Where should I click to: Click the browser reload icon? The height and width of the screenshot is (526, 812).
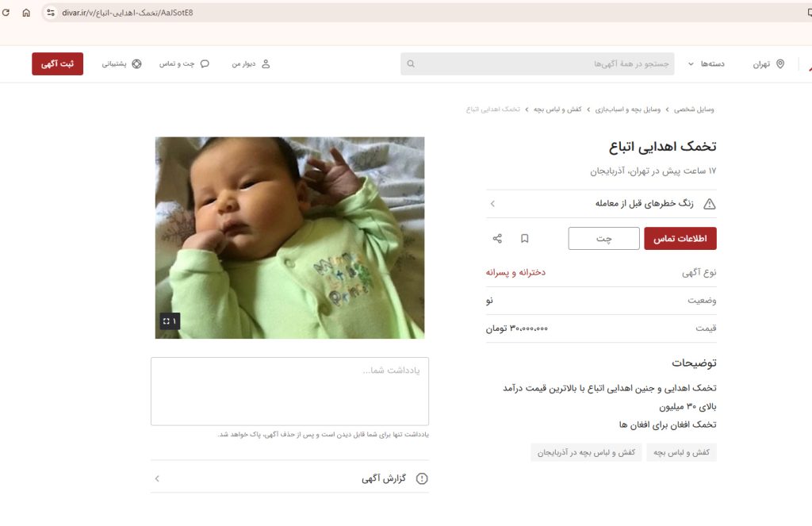pyautogui.click(x=6, y=13)
